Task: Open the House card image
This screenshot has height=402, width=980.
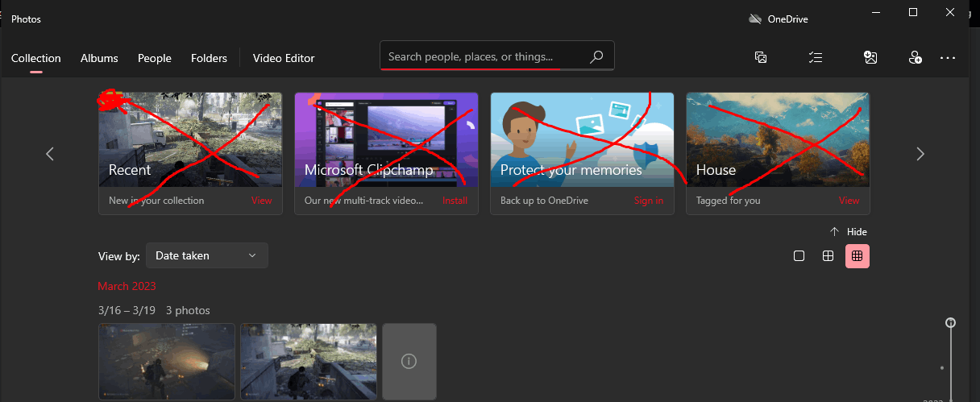Action: (778, 139)
